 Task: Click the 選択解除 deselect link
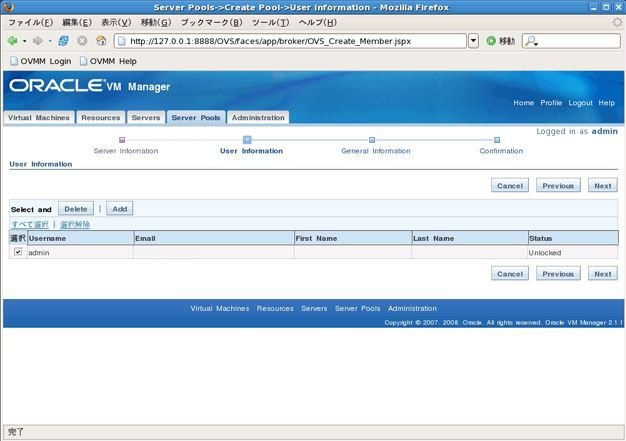tap(75, 224)
